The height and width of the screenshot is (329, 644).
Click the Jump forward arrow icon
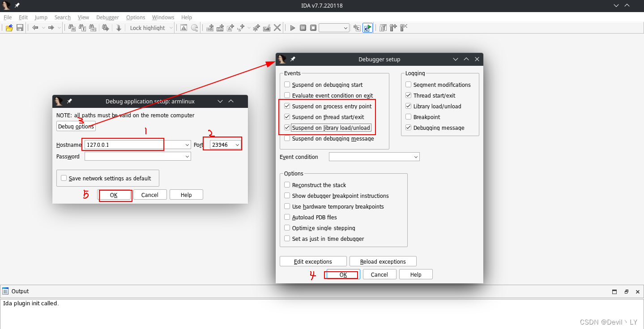[51, 28]
